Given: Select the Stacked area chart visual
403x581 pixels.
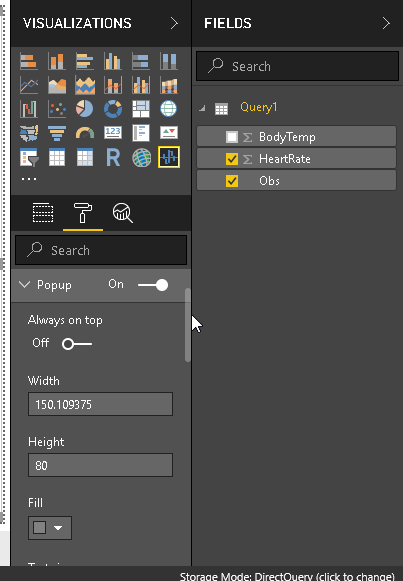Looking at the screenshot, I should point(85,85).
